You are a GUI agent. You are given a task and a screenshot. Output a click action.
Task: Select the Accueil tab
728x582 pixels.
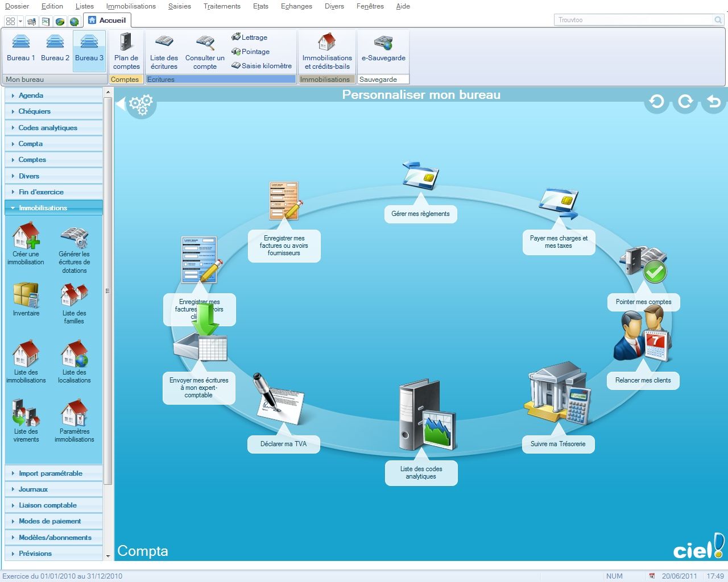point(107,20)
